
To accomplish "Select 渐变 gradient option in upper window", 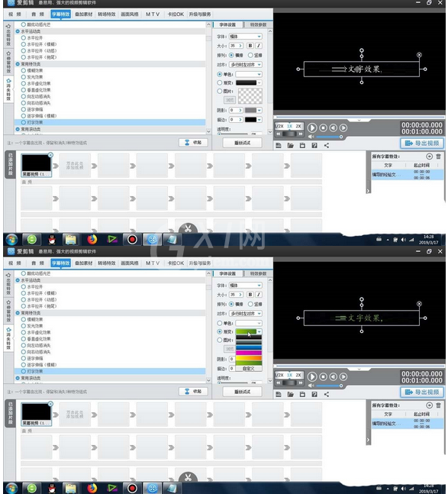I will (220, 82).
